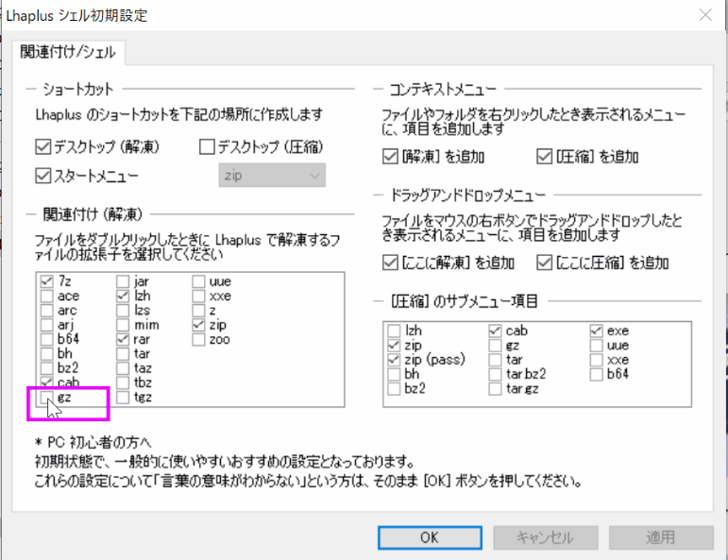Check jar extension checkbox
This screenshot has height=560, width=728.
click(123, 281)
